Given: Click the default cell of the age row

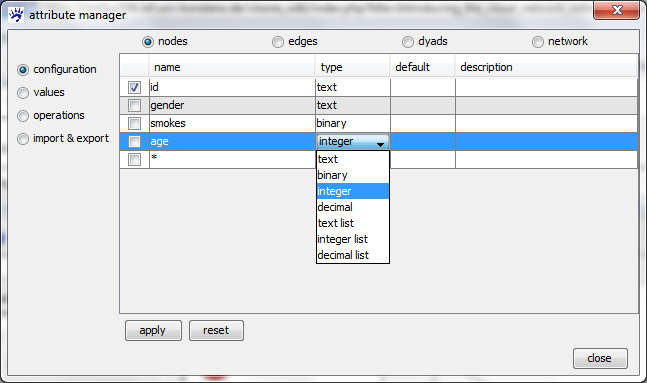Looking at the screenshot, I should coord(423,142).
